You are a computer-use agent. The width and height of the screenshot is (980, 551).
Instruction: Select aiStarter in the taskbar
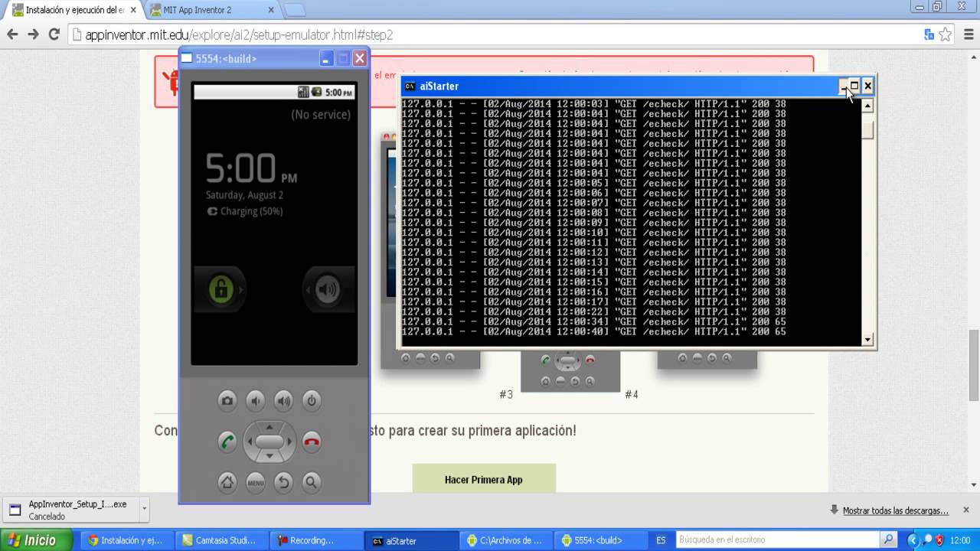click(412, 540)
